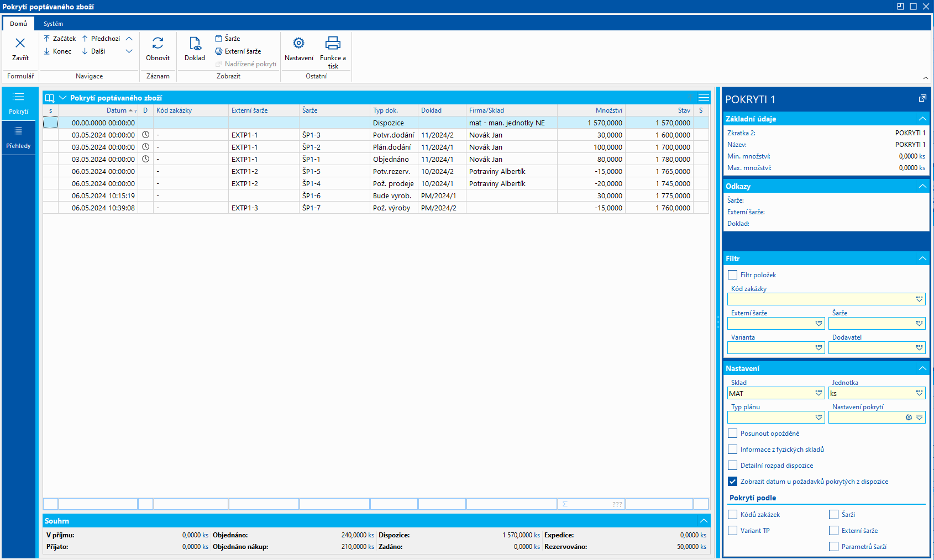Click the Funkce a tisk printer icon
This screenshot has height=560, width=934.
[333, 44]
